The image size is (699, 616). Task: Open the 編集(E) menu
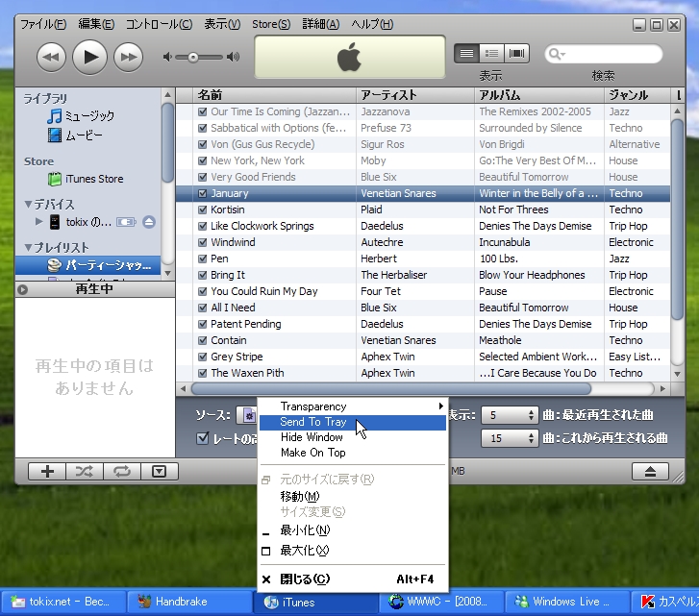96,24
